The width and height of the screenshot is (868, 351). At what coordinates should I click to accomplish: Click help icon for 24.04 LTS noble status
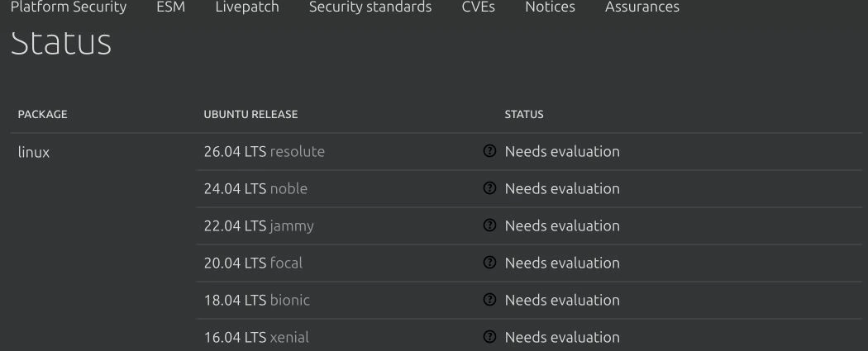tap(489, 188)
